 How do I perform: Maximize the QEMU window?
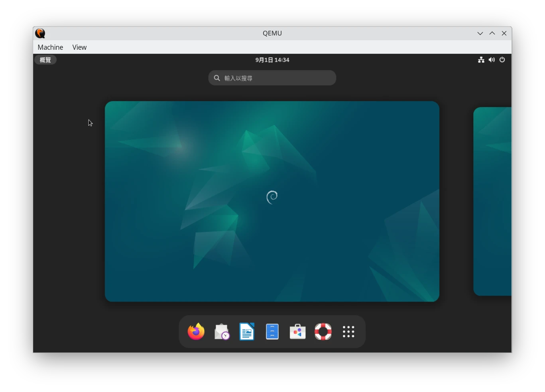coord(492,33)
